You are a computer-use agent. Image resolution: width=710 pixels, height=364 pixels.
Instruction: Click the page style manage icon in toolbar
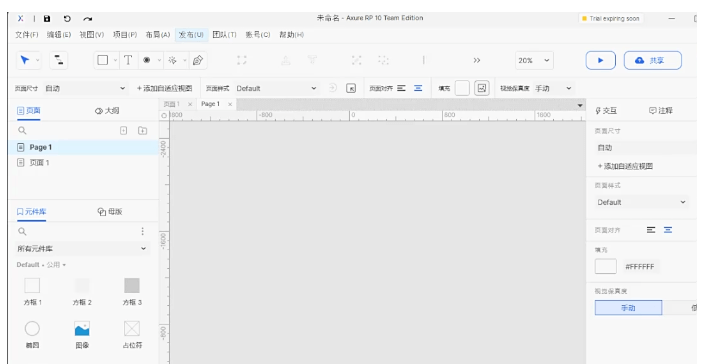351,88
